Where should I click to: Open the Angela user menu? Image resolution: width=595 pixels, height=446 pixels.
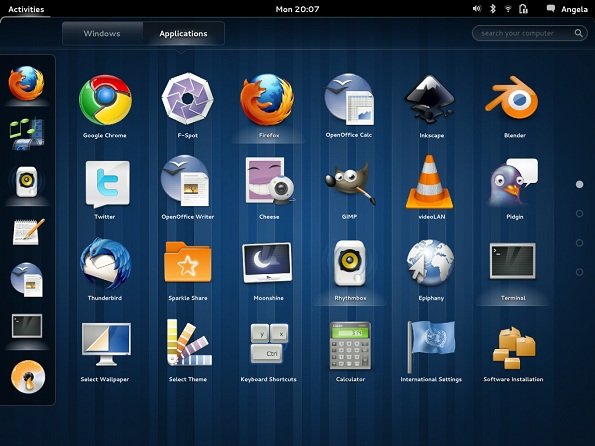(x=574, y=9)
